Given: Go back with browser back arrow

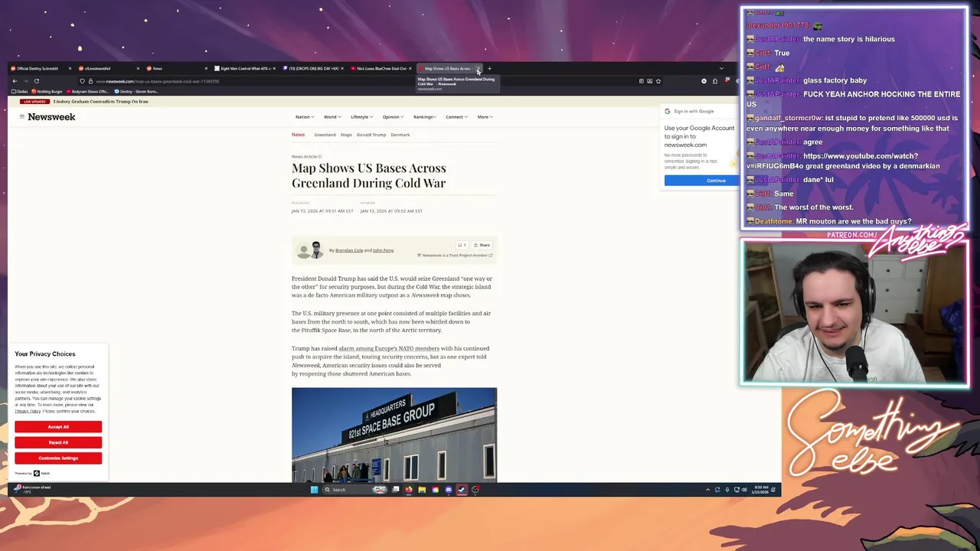Looking at the screenshot, I should click(15, 81).
